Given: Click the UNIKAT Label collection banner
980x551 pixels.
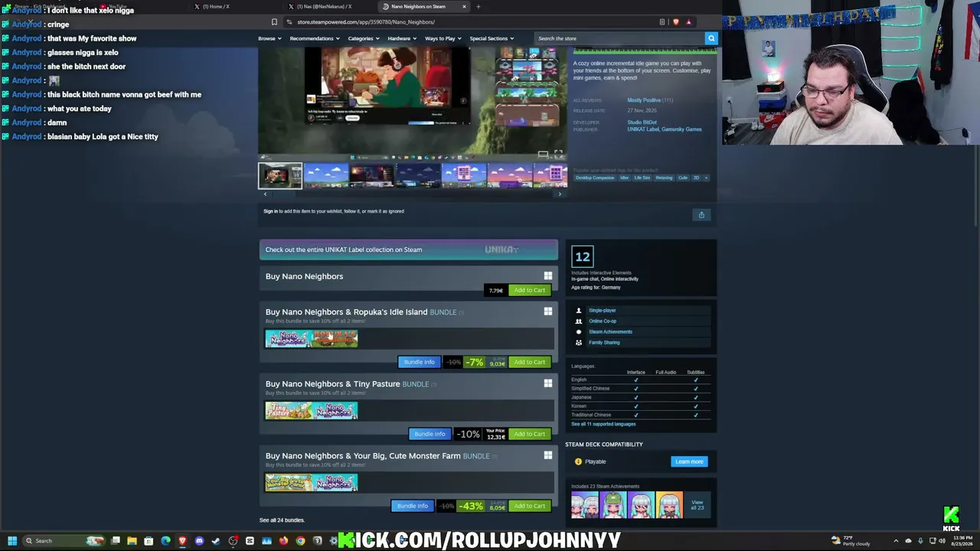Looking at the screenshot, I should 409,249.
